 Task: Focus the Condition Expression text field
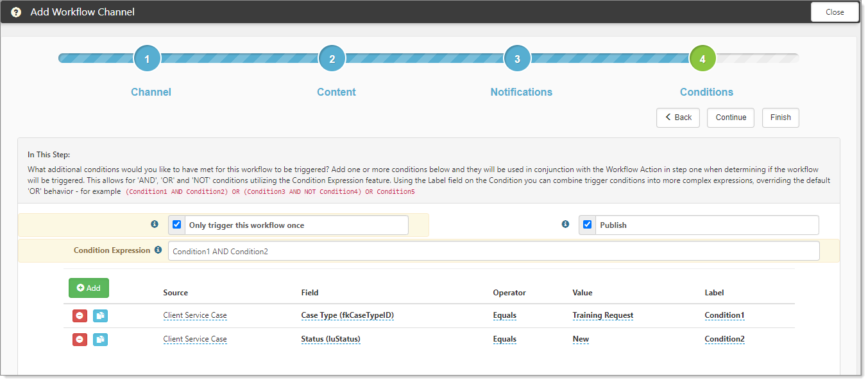493,251
